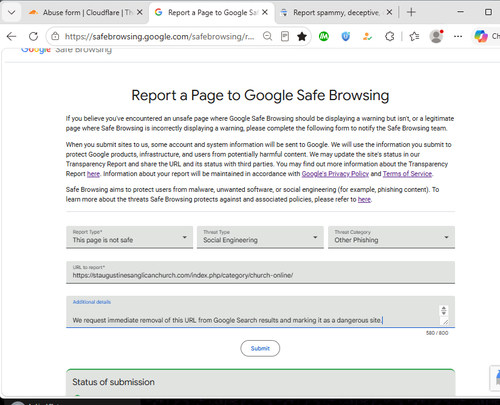
Task: Open the Extensions puzzle-piece icon
Action: [x=390, y=36]
